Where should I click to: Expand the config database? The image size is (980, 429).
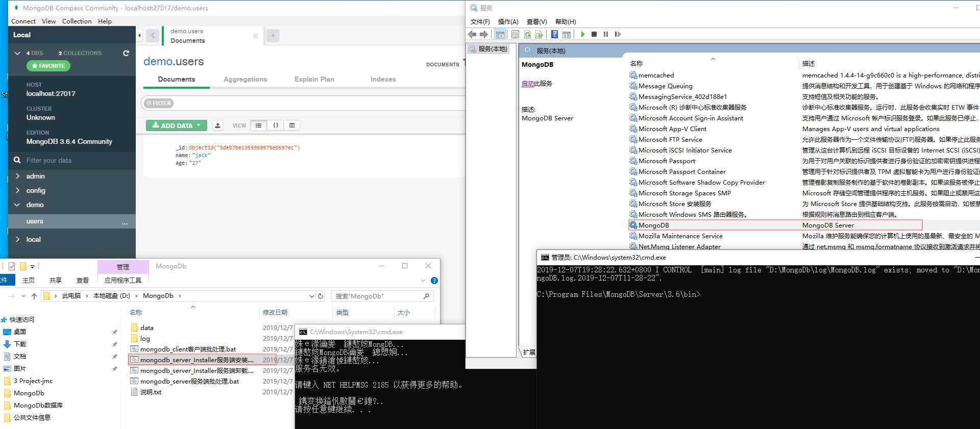tap(17, 190)
